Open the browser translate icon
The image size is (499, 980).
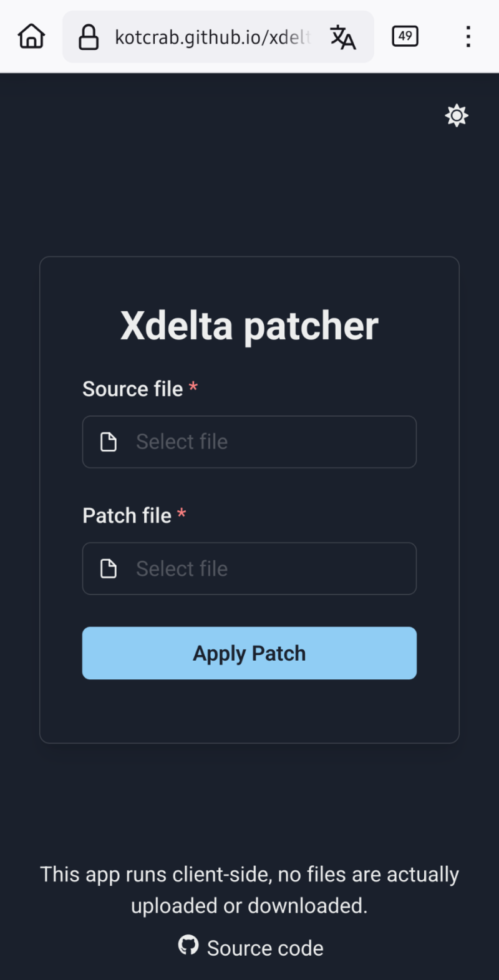pyautogui.click(x=343, y=37)
